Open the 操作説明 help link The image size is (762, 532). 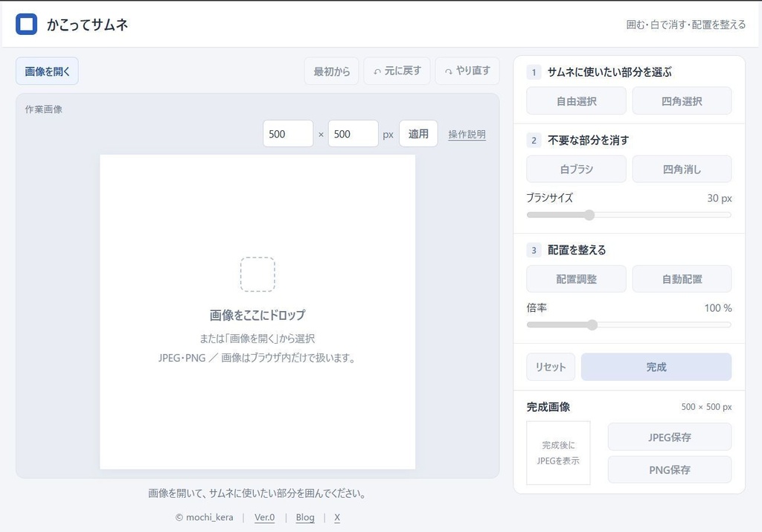(x=467, y=134)
